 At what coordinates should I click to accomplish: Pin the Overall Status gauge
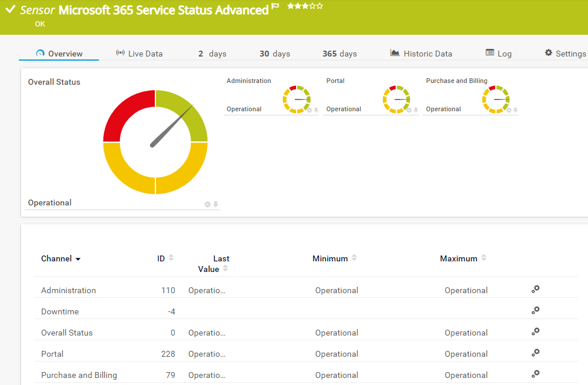215,204
